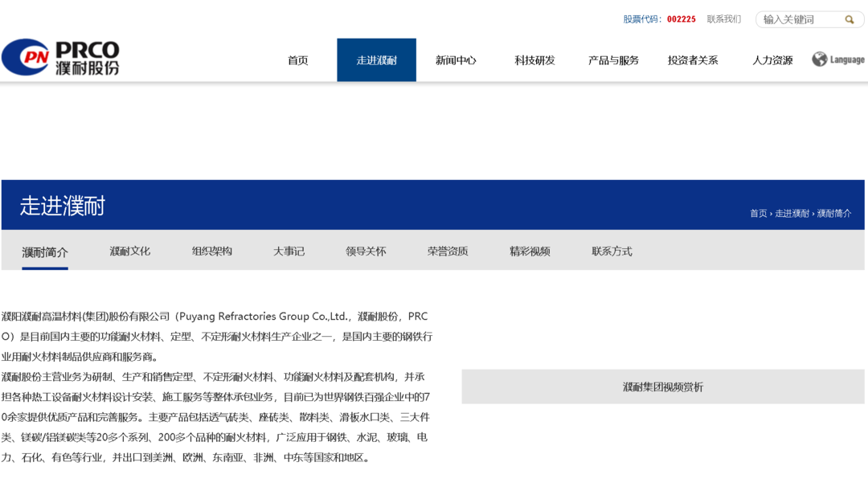Click the 股票代码 label
The height and width of the screenshot is (495, 868).
click(x=642, y=19)
